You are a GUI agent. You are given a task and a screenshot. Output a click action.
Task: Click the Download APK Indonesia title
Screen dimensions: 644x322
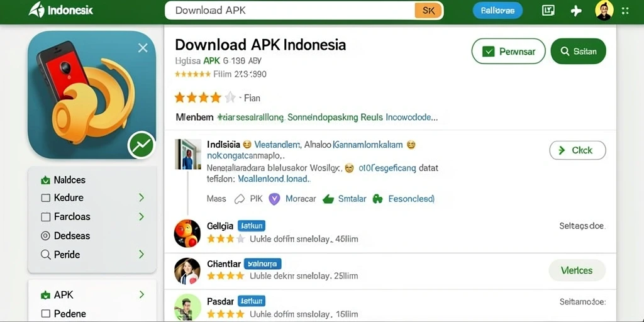(260, 45)
